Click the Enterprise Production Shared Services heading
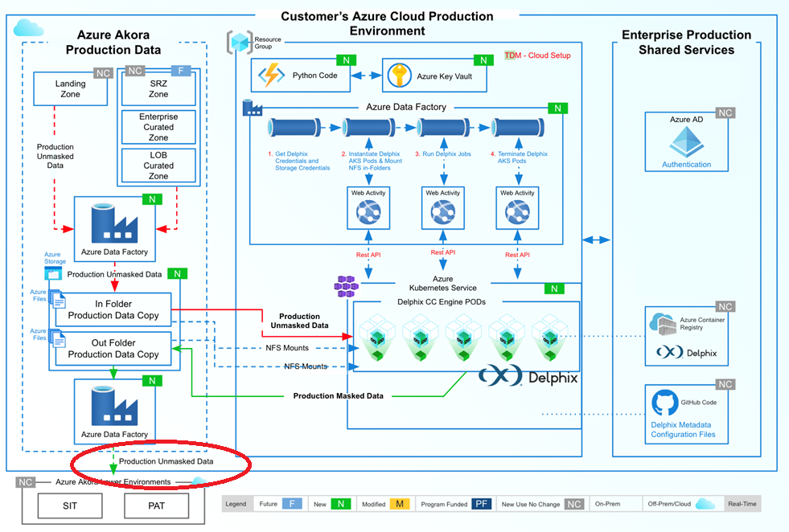This screenshot has height=532, width=789. click(x=686, y=43)
